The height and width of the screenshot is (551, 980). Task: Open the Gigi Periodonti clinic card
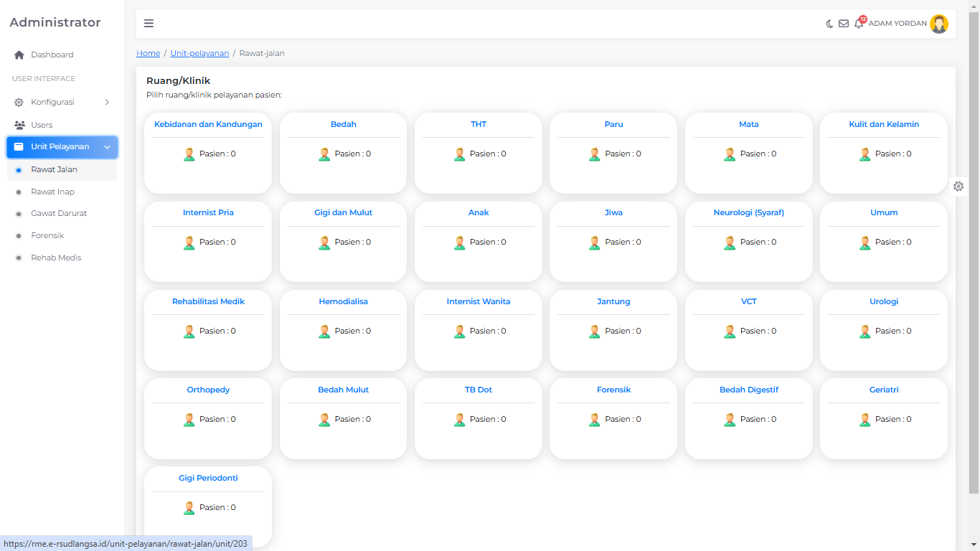point(208,478)
